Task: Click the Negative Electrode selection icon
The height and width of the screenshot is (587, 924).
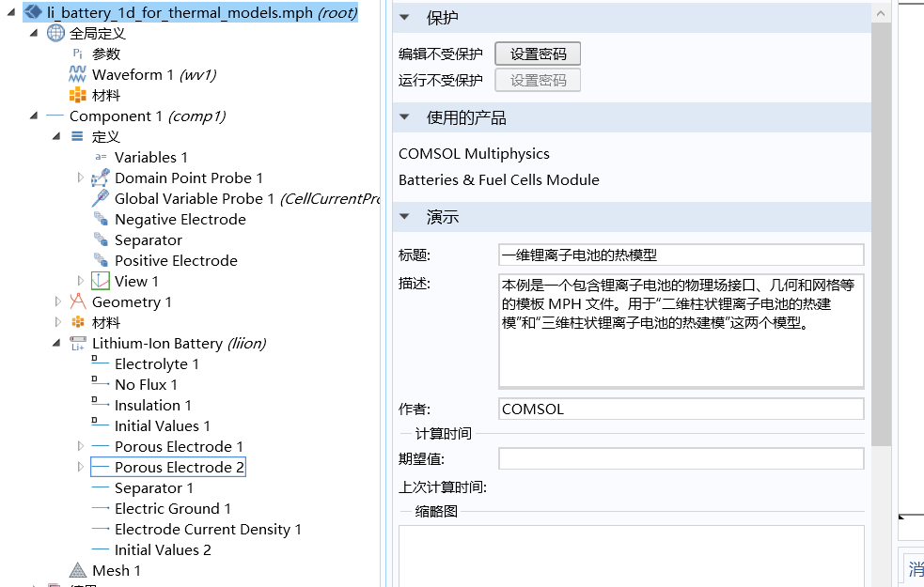Action: point(100,220)
